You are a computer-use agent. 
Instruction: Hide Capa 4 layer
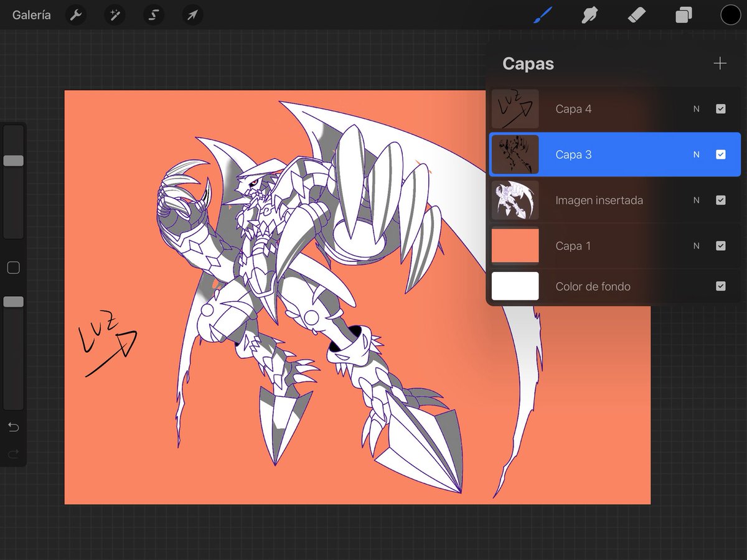721,109
